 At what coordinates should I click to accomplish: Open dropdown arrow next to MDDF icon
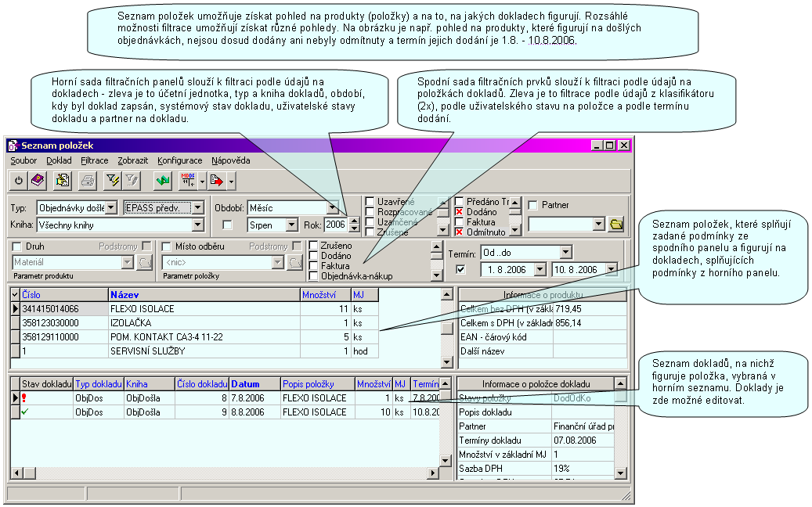tap(202, 181)
